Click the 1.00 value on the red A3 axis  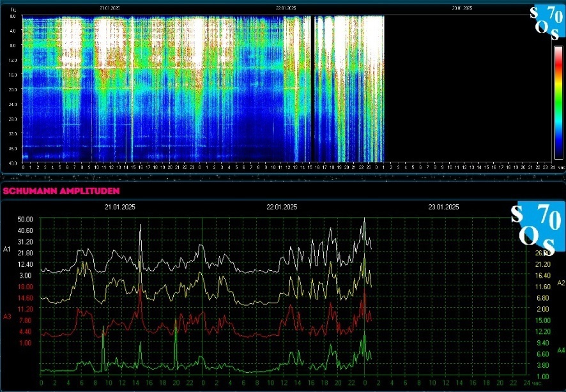tap(24, 343)
